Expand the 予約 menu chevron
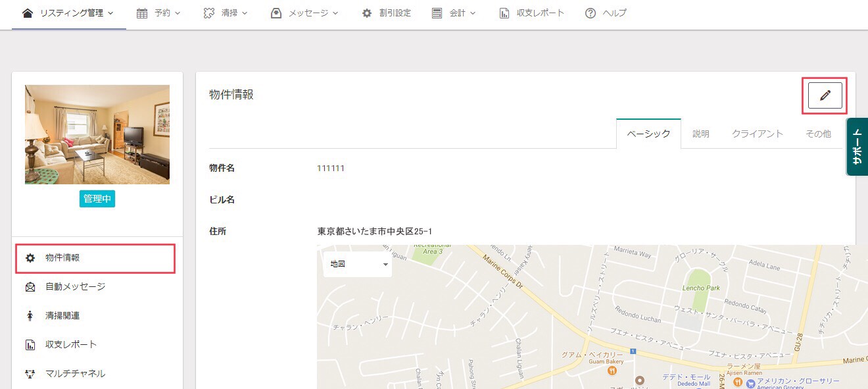Viewport: 868px width, 389px height. pyautogui.click(x=178, y=13)
